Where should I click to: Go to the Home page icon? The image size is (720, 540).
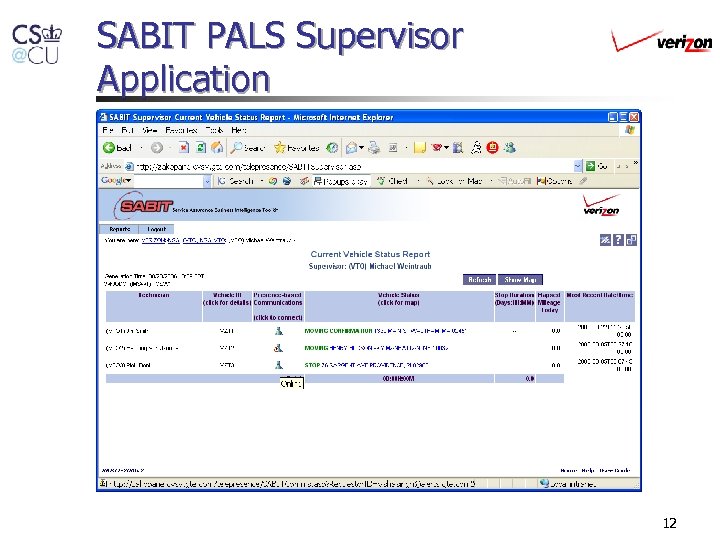[x=217, y=147]
